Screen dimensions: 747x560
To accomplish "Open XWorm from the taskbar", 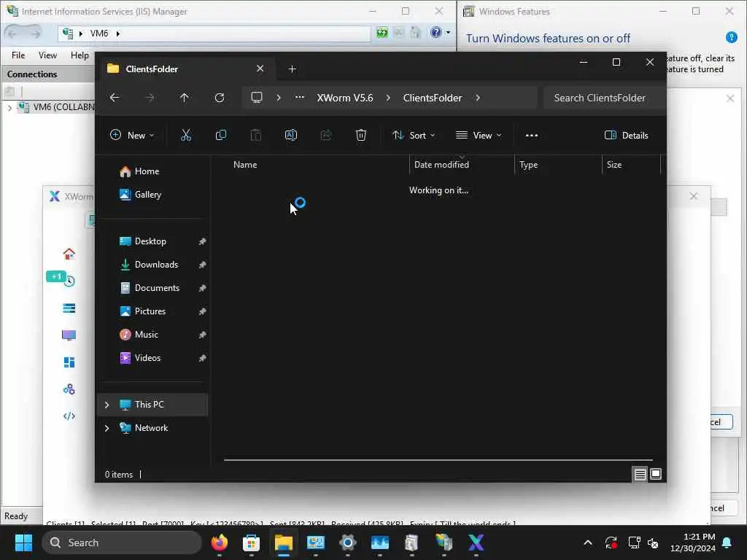I will tap(476, 542).
